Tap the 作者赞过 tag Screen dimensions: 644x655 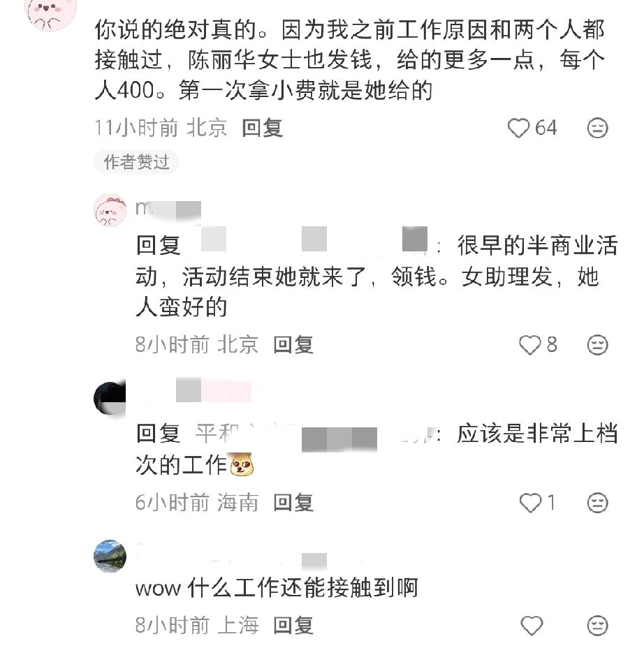pyautogui.click(x=137, y=162)
